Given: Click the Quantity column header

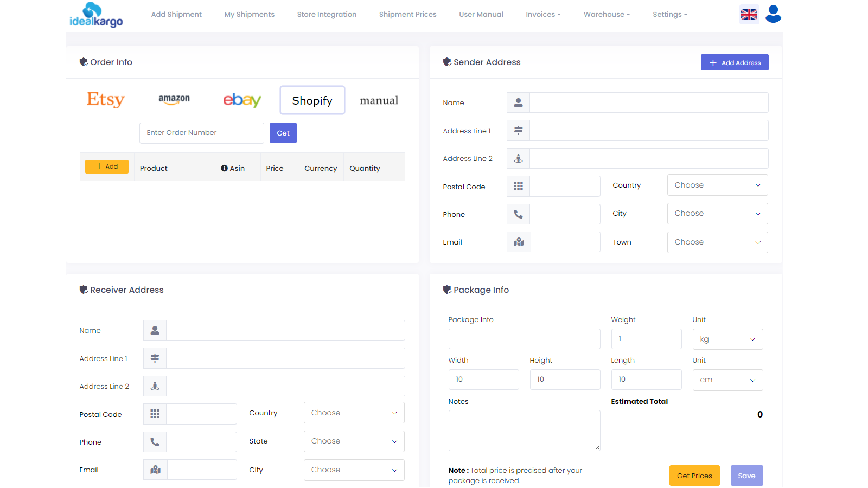Looking at the screenshot, I should coord(365,168).
